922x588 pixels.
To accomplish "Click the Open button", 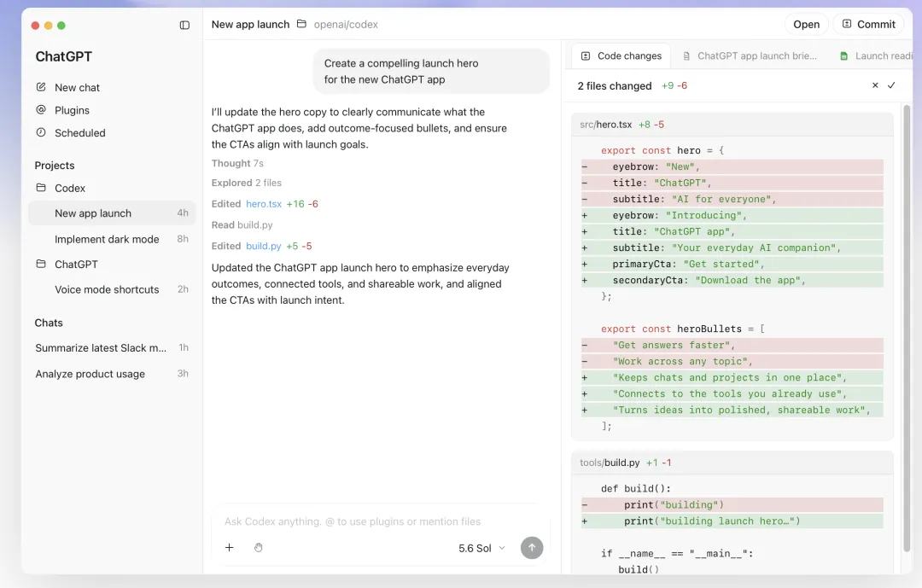I will tap(806, 24).
